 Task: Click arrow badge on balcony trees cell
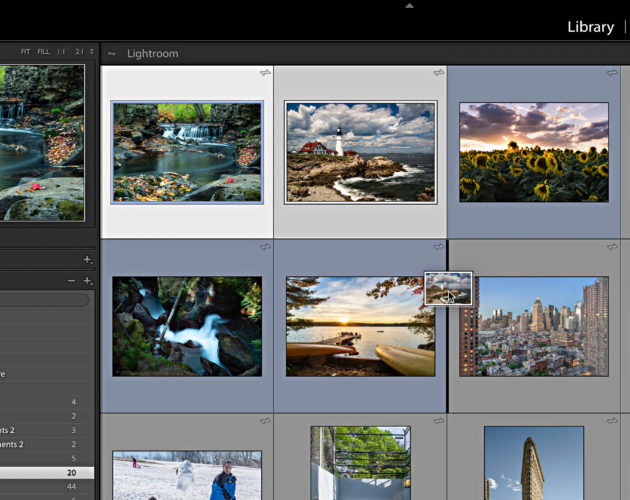(439, 421)
